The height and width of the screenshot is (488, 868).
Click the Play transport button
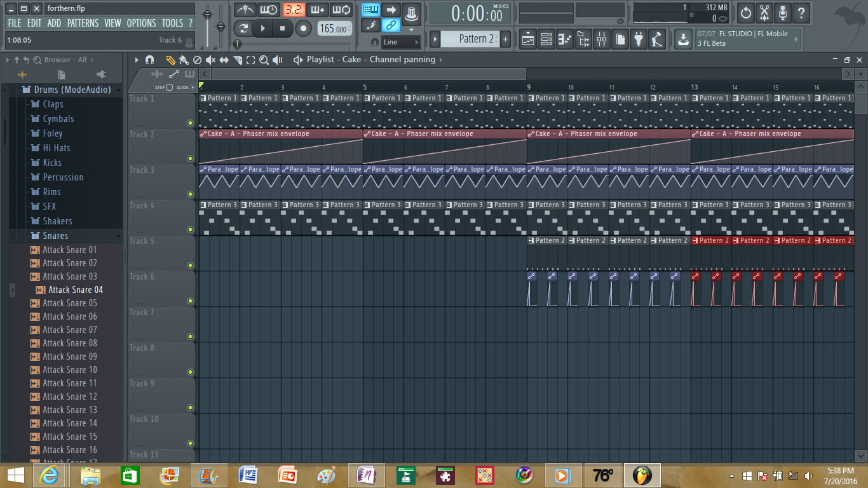tap(263, 28)
